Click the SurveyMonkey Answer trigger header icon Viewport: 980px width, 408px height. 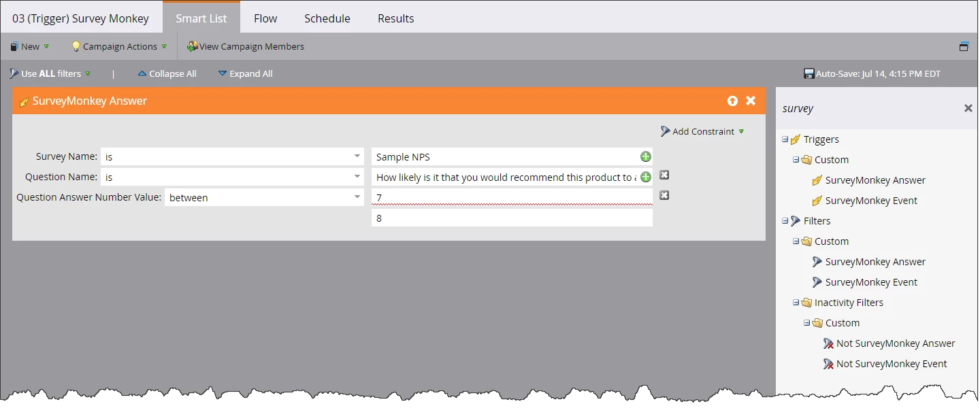(x=24, y=101)
